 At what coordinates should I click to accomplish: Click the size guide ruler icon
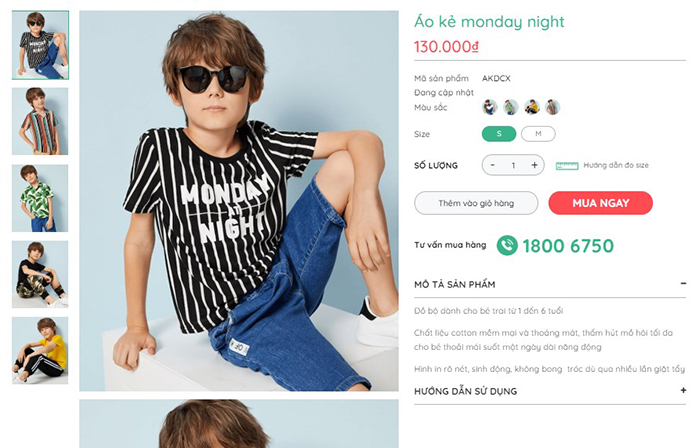[x=567, y=165]
